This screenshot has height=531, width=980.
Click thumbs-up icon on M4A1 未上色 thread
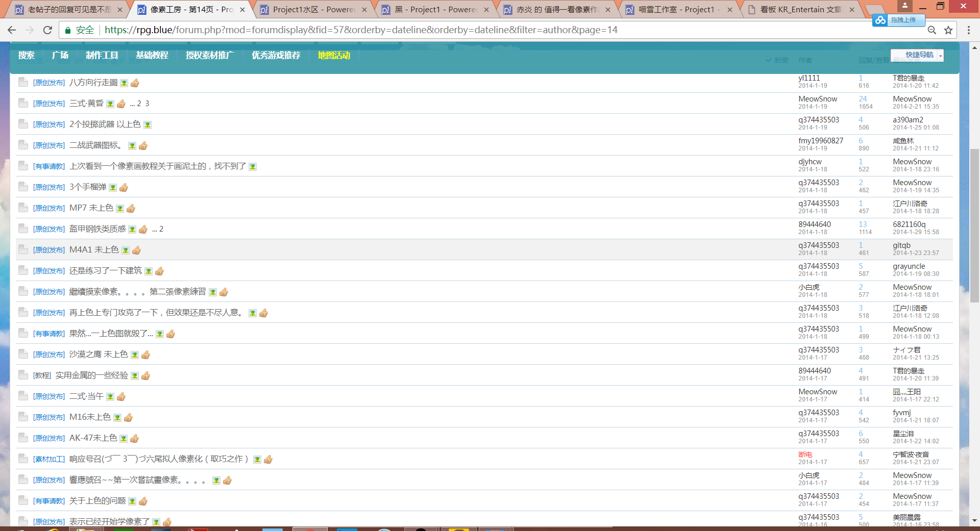pyautogui.click(x=136, y=250)
